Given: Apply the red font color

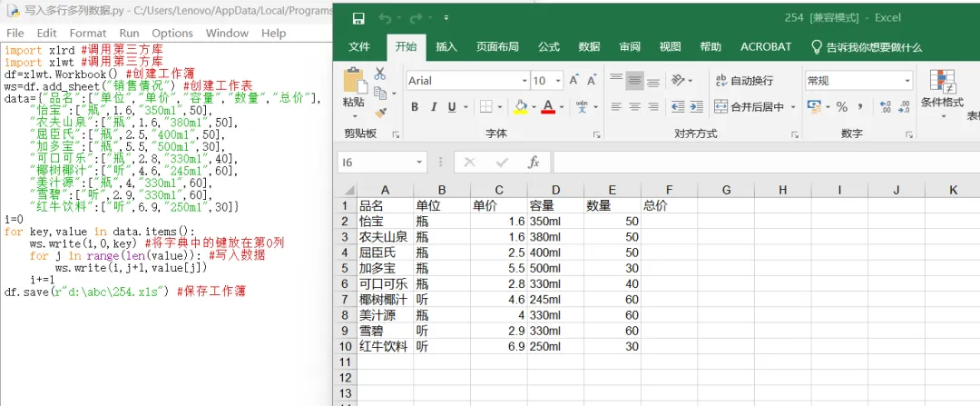Looking at the screenshot, I should coord(549,107).
